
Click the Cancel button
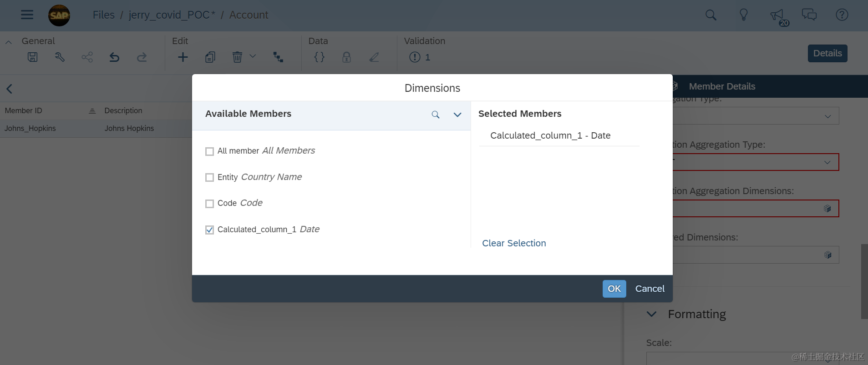click(650, 289)
